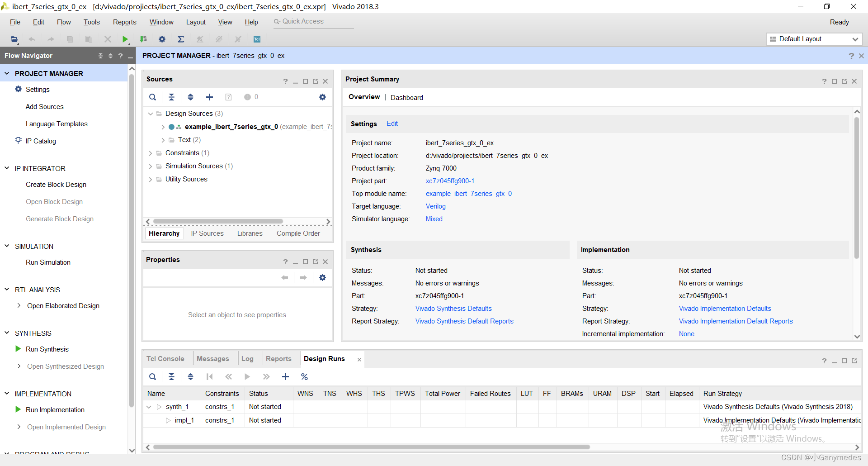The height and width of the screenshot is (466, 868).
Task: Open the Tools menu
Action: pyautogui.click(x=91, y=22)
